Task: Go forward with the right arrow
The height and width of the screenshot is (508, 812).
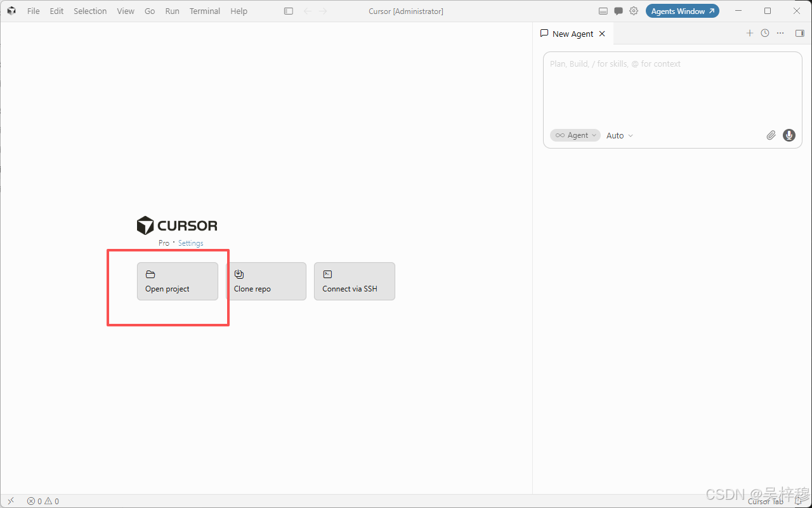Action: point(324,11)
